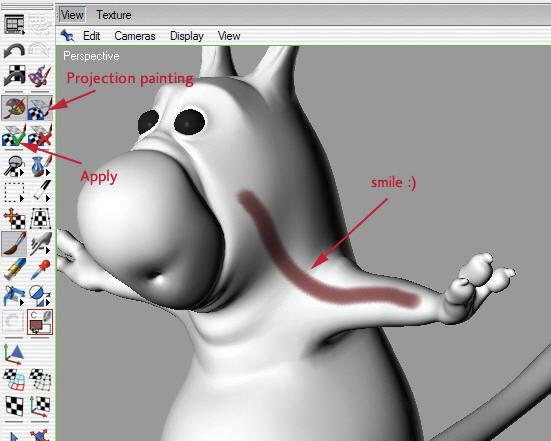This screenshot has height=441, width=551.
Task: Expand the Smudge finger tool flyout
Action: pyautogui.click(x=48, y=250)
